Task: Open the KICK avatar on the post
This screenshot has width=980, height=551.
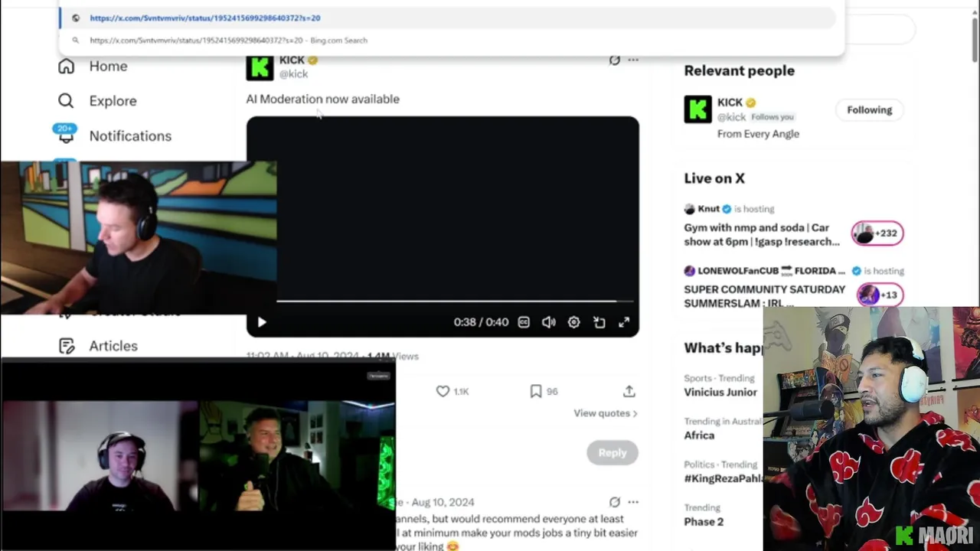Action: pyautogui.click(x=260, y=67)
